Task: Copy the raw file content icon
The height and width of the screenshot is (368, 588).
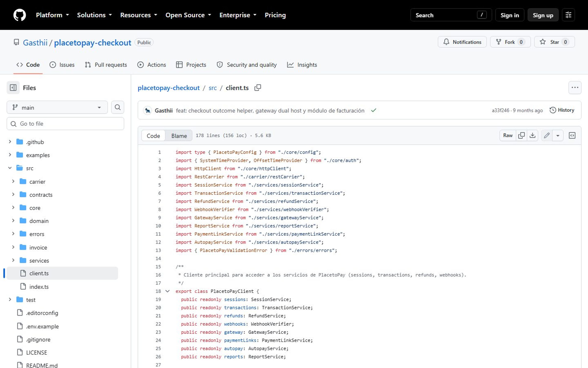Action: (x=521, y=136)
